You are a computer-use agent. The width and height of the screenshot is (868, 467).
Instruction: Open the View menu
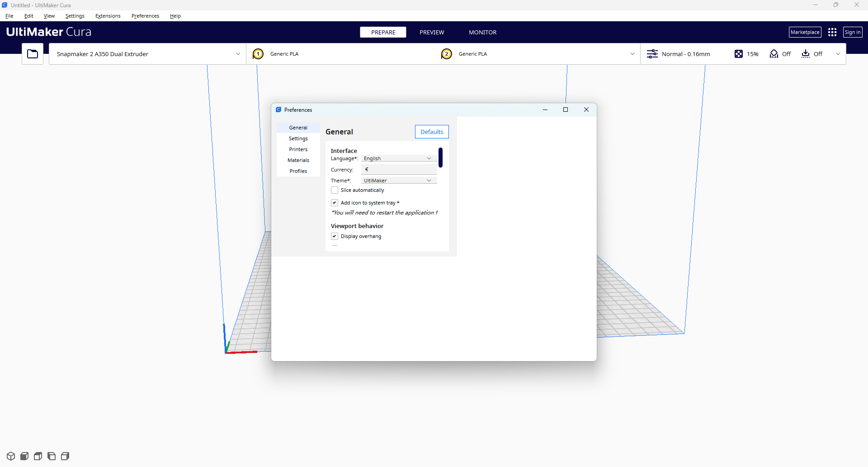tap(49, 16)
